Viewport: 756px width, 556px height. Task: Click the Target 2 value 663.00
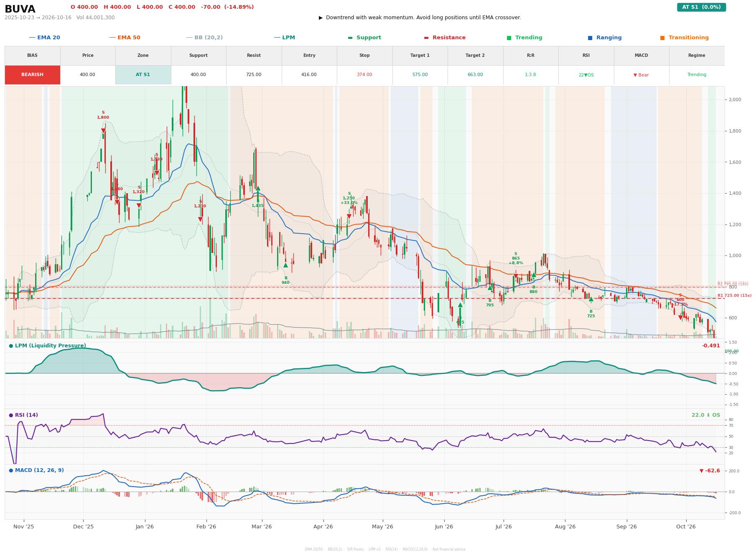475,75
